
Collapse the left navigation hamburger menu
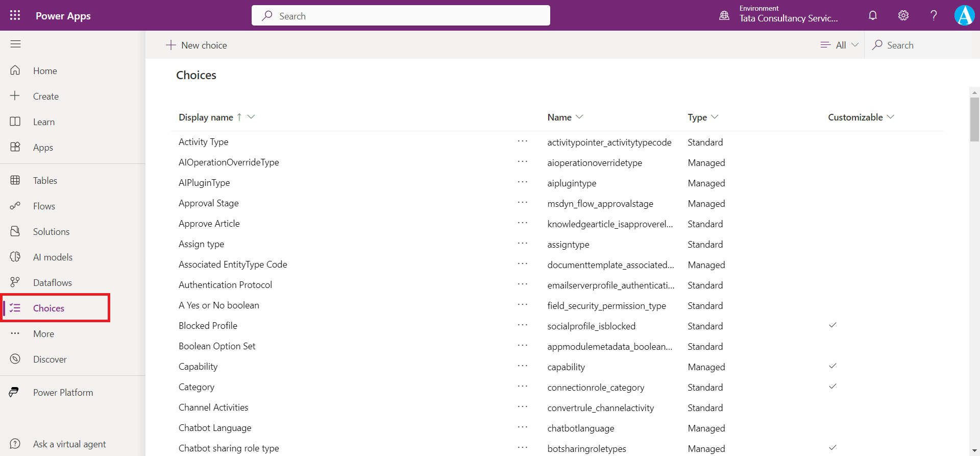coord(15,44)
